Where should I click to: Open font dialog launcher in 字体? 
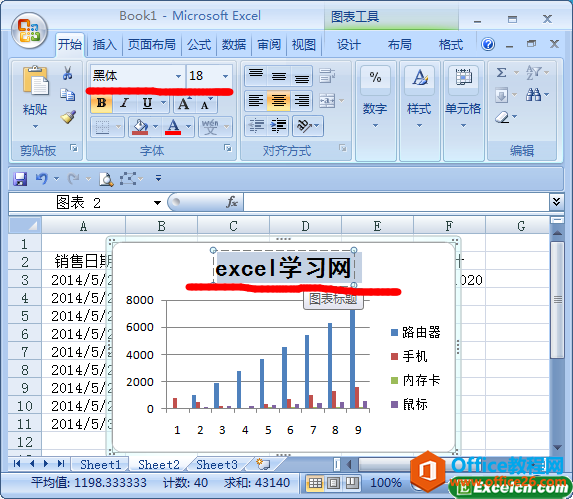point(228,148)
